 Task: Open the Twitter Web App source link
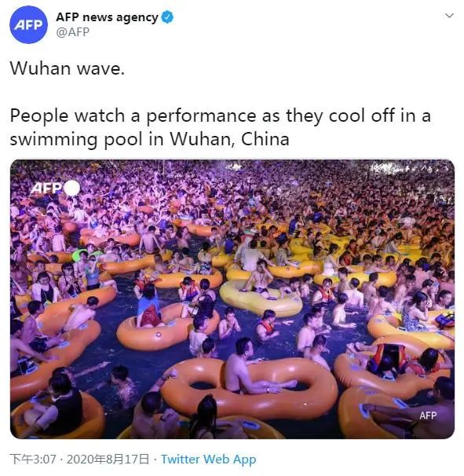(209, 459)
